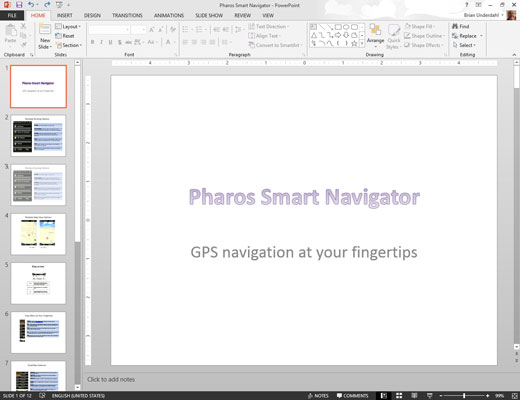This screenshot has width=520, height=400.
Task: Open the Shape Fill dropdown
Action: point(420,26)
